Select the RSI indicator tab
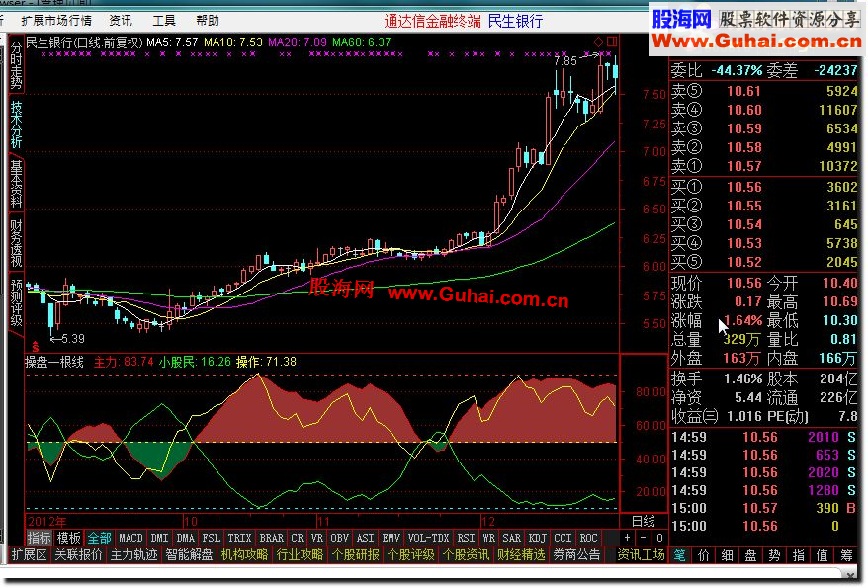The image size is (868, 588). click(466, 538)
